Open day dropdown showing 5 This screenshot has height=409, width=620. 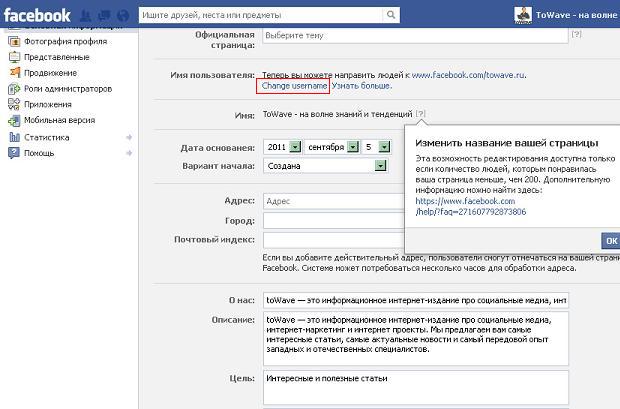click(376, 147)
